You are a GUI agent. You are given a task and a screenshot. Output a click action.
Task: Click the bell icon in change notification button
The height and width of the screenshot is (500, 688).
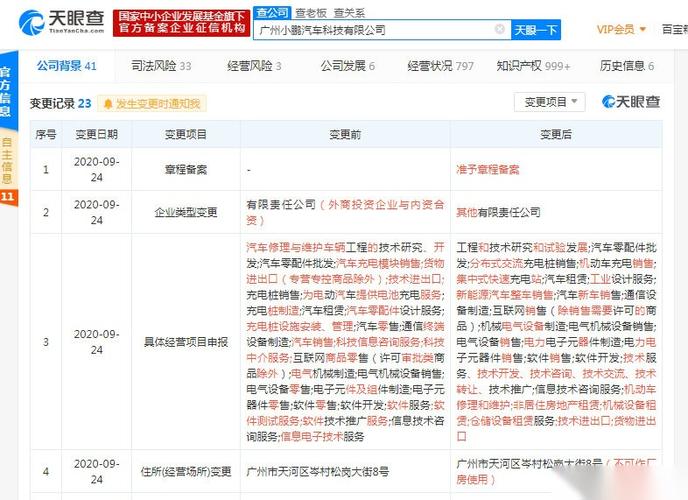[108, 104]
